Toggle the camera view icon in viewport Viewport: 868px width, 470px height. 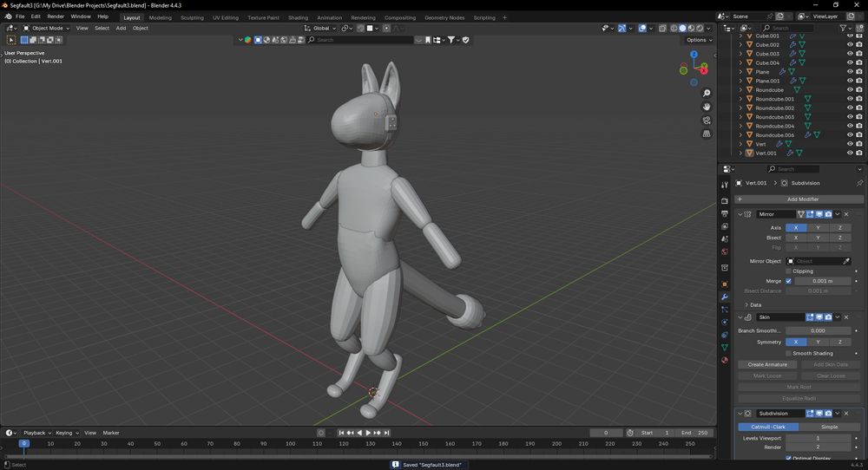point(707,121)
